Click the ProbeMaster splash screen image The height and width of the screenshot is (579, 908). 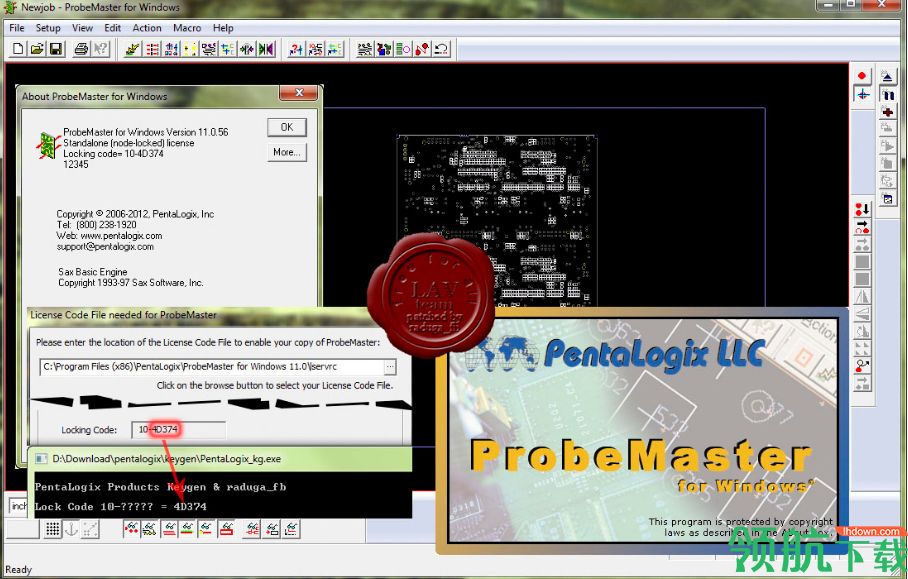click(x=643, y=431)
